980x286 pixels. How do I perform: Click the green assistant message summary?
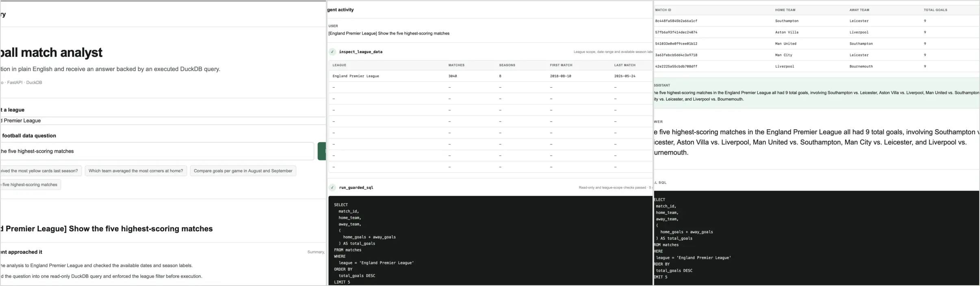pos(817,93)
